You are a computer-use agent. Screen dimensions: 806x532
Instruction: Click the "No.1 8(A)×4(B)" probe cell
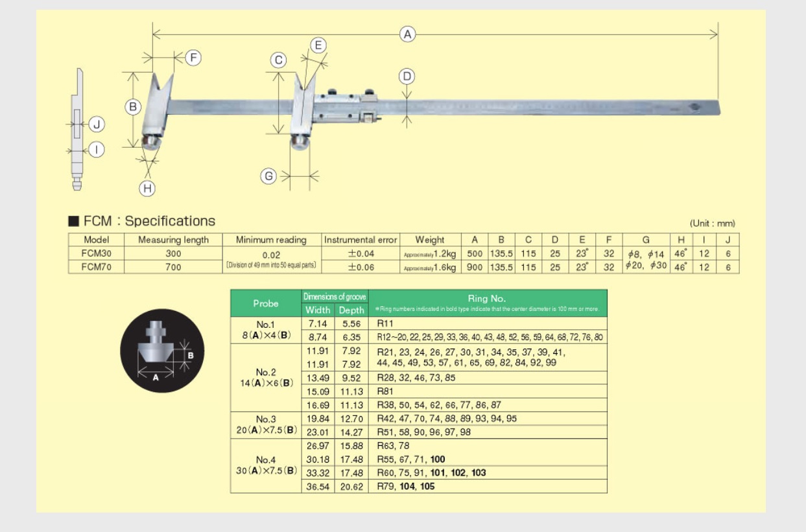coord(266,330)
